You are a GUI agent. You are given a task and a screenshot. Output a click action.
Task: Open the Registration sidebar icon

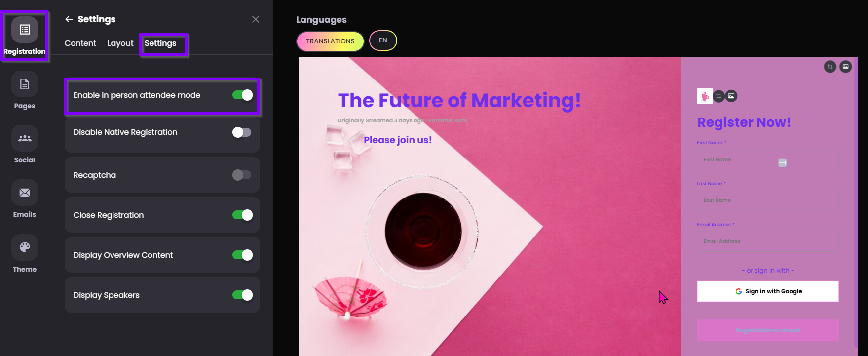25,30
